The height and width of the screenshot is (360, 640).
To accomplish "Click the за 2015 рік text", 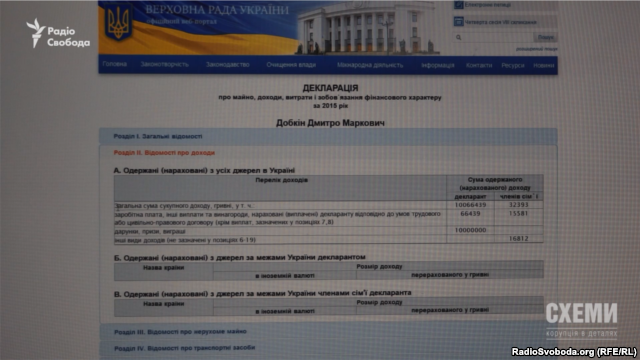I will click(x=330, y=106).
